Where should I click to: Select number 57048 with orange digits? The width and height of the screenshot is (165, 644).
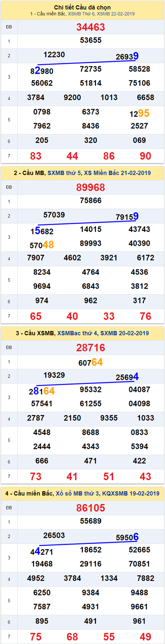click(42, 245)
